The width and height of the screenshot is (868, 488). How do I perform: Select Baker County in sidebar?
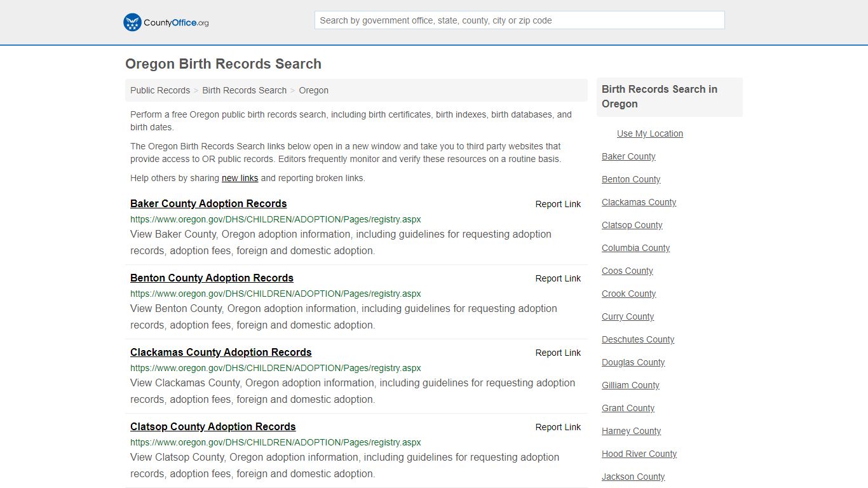(x=628, y=156)
